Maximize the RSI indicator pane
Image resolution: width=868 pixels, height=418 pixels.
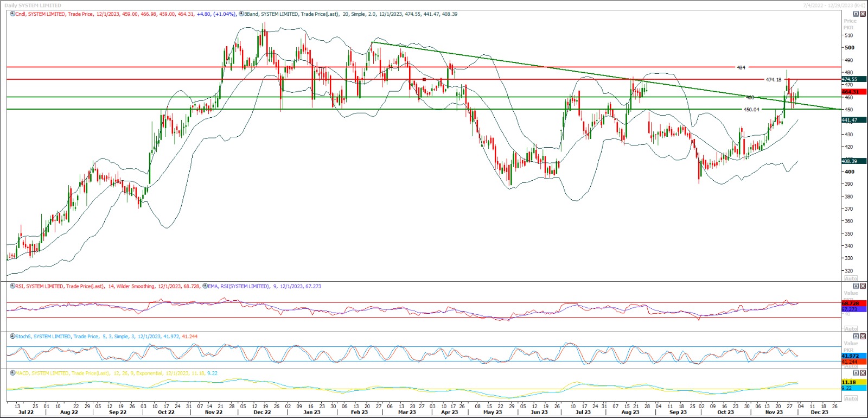[x=856, y=286]
